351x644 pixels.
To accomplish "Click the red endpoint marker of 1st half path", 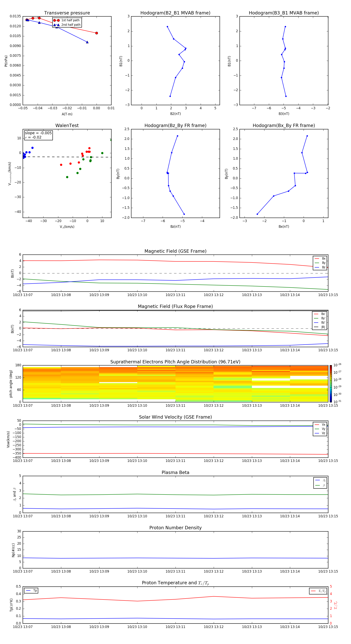I will tap(97, 33).
